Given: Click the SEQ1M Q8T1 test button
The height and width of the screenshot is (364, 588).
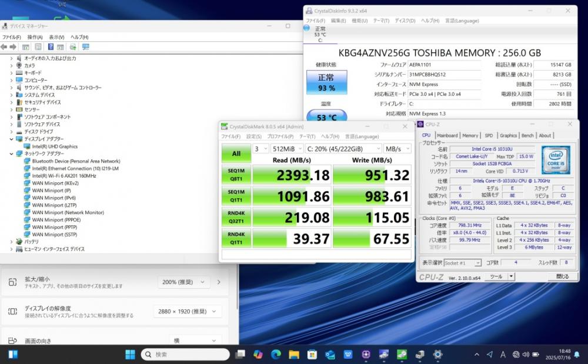Looking at the screenshot, I should point(236,175).
